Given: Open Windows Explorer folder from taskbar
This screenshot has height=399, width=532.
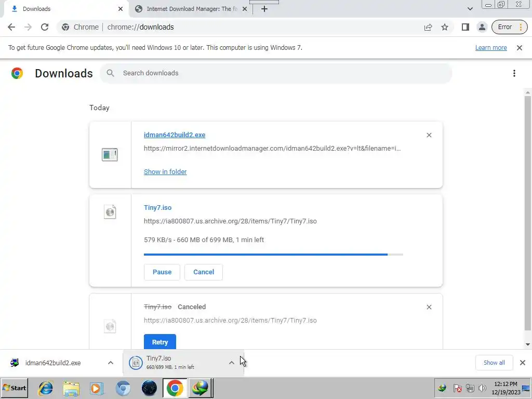Looking at the screenshot, I should click(x=71, y=388).
